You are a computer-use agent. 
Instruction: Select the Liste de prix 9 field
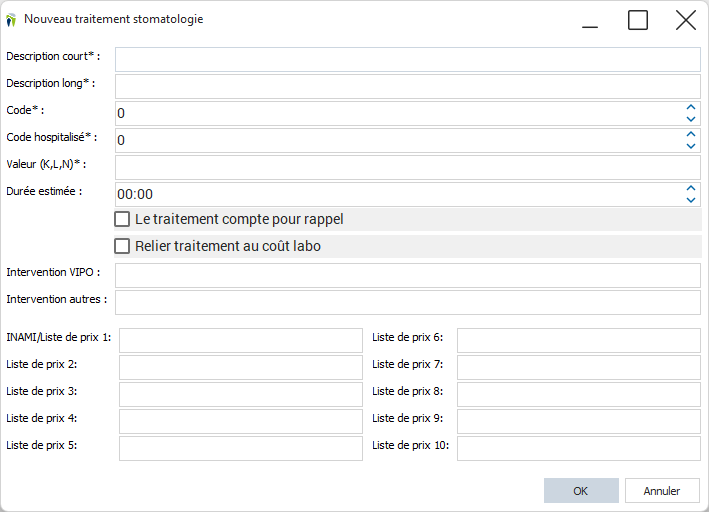click(x=579, y=422)
